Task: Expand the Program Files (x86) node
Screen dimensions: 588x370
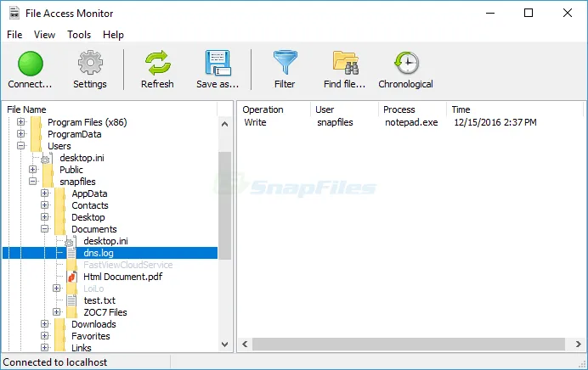Action: pyautogui.click(x=21, y=121)
